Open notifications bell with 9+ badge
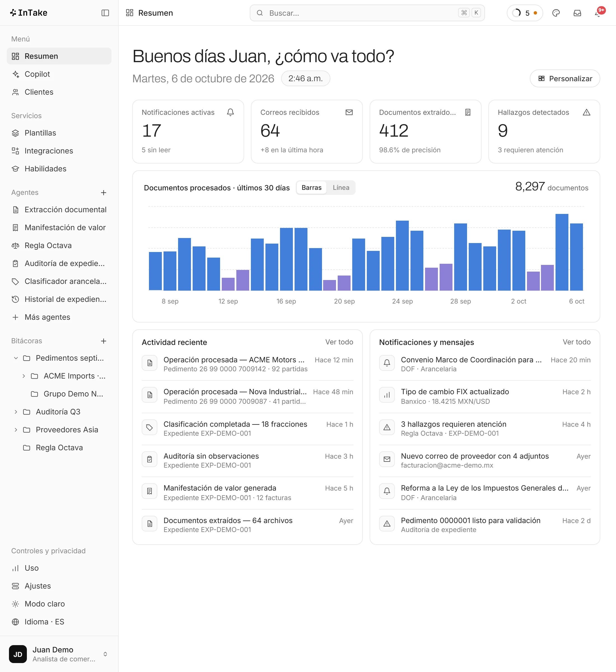 point(598,13)
